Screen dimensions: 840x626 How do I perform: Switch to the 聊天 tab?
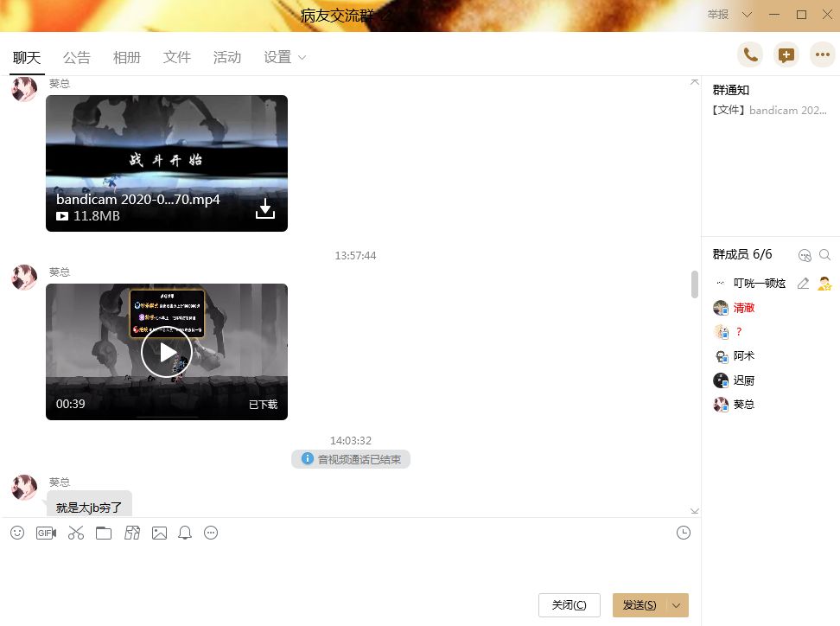click(27, 57)
